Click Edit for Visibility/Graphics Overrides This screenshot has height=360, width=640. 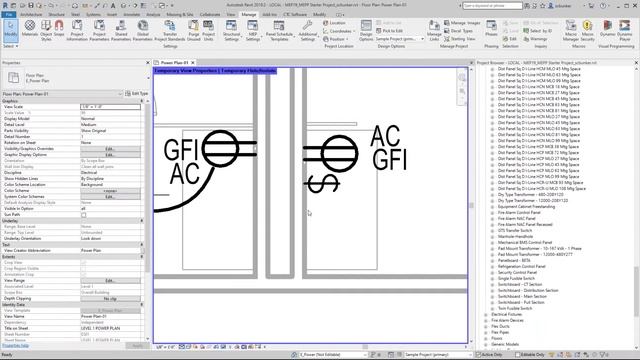[111, 149]
